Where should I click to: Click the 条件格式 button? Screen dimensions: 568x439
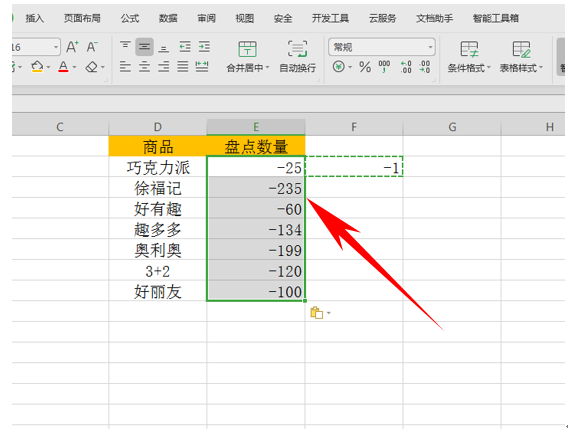469,57
